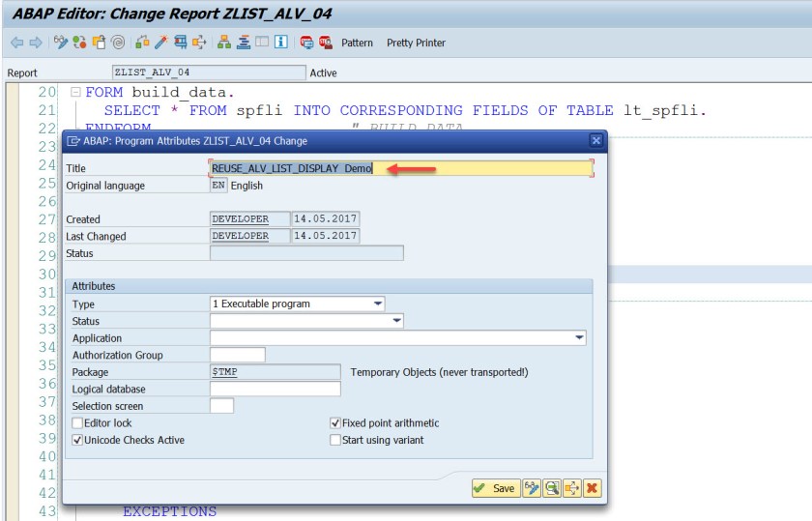Click Display/Change icon next to Save

pyautogui.click(x=532, y=488)
